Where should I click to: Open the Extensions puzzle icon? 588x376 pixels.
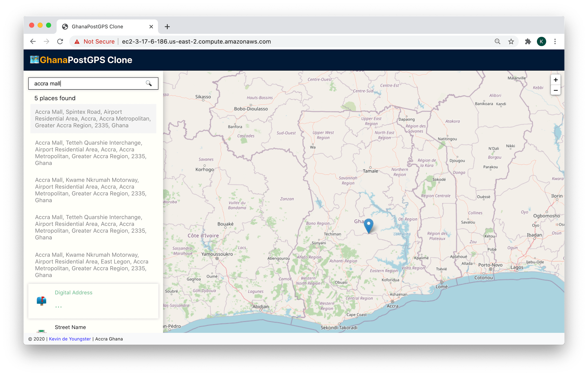coord(528,41)
